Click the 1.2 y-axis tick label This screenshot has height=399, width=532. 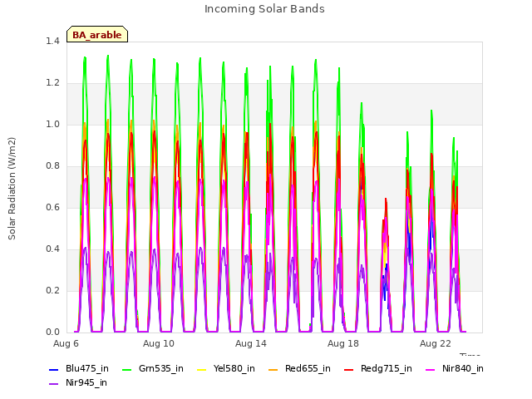(x=52, y=83)
